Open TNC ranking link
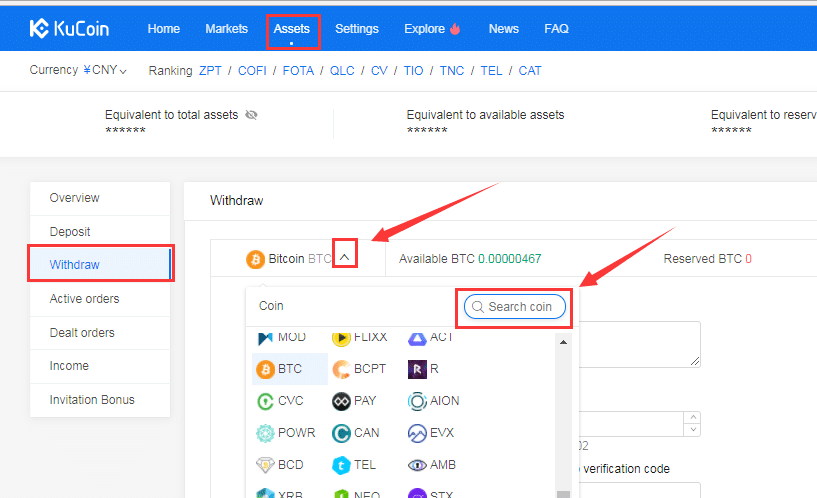Screen dimensions: 817x498 452,71
